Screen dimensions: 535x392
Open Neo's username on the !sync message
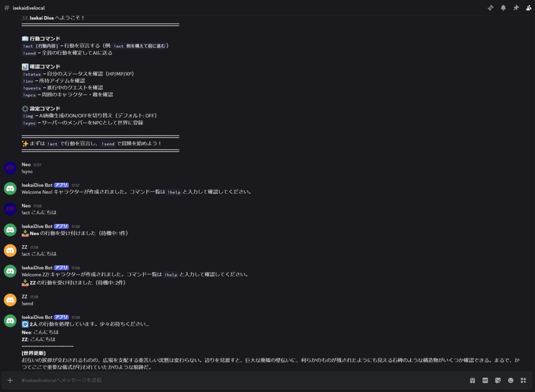click(x=26, y=165)
